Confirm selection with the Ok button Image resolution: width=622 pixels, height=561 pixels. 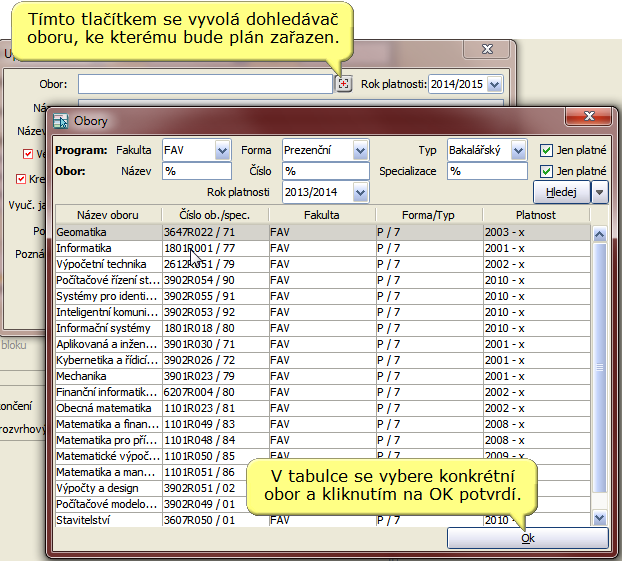pyautogui.click(x=528, y=538)
